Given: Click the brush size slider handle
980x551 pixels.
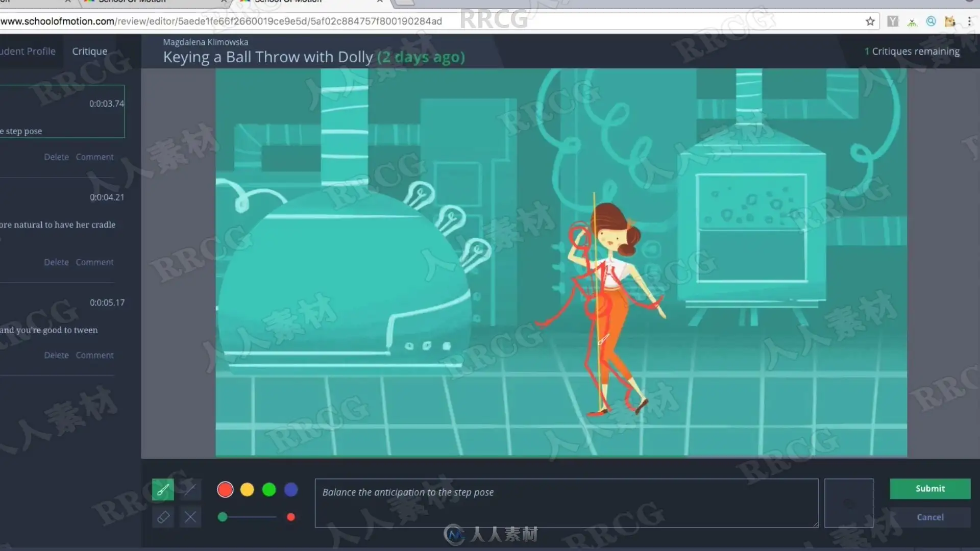Looking at the screenshot, I should [x=223, y=517].
